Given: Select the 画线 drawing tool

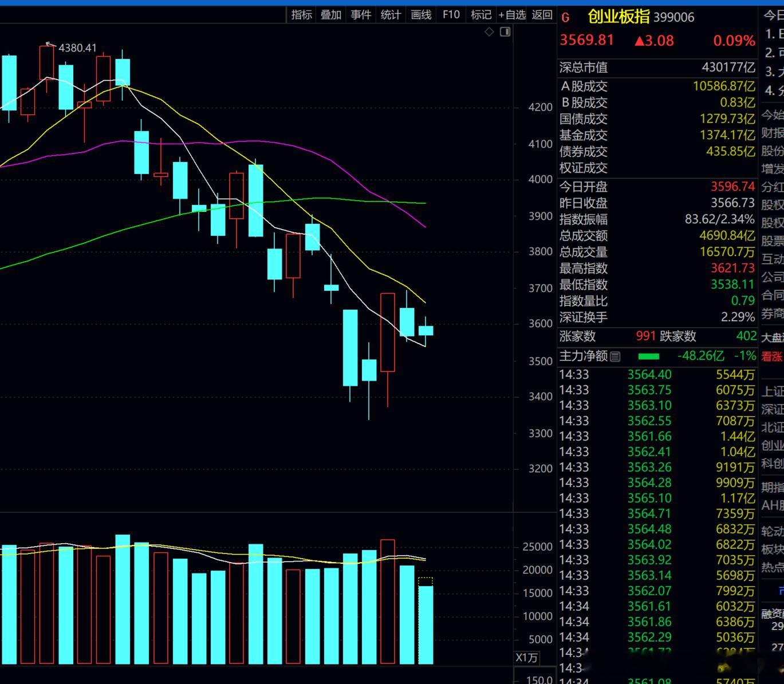Looking at the screenshot, I should [421, 15].
